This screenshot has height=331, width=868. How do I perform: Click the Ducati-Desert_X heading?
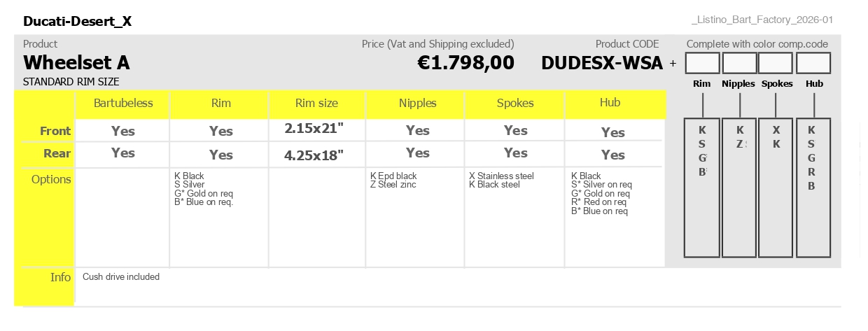(x=77, y=21)
